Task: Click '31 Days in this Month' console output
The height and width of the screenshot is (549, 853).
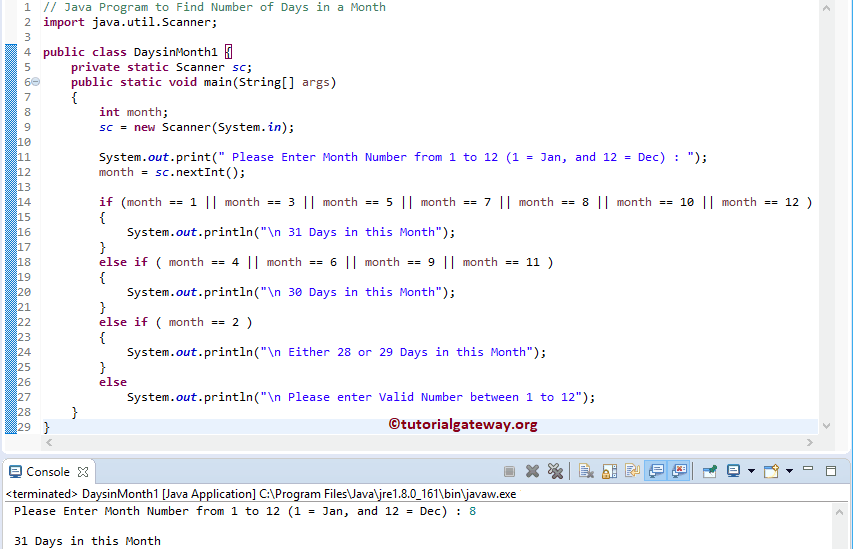Action: point(88,541)
